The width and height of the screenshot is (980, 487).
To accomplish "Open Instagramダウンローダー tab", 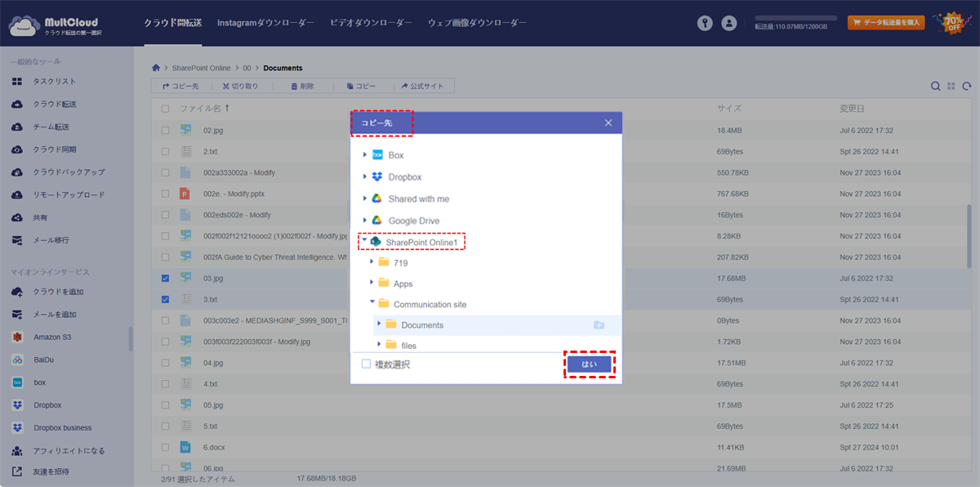I will 265,23.
